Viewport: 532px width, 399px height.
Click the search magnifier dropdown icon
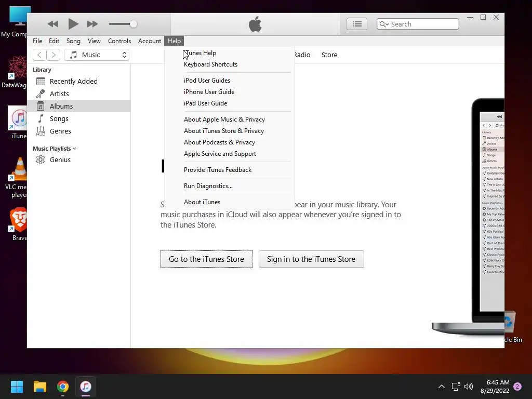click(384, 24)
